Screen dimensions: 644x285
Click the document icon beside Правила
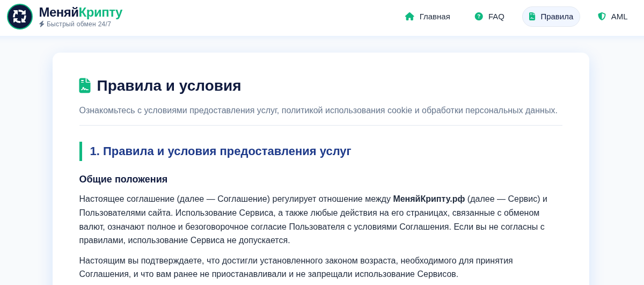[532, 17]
